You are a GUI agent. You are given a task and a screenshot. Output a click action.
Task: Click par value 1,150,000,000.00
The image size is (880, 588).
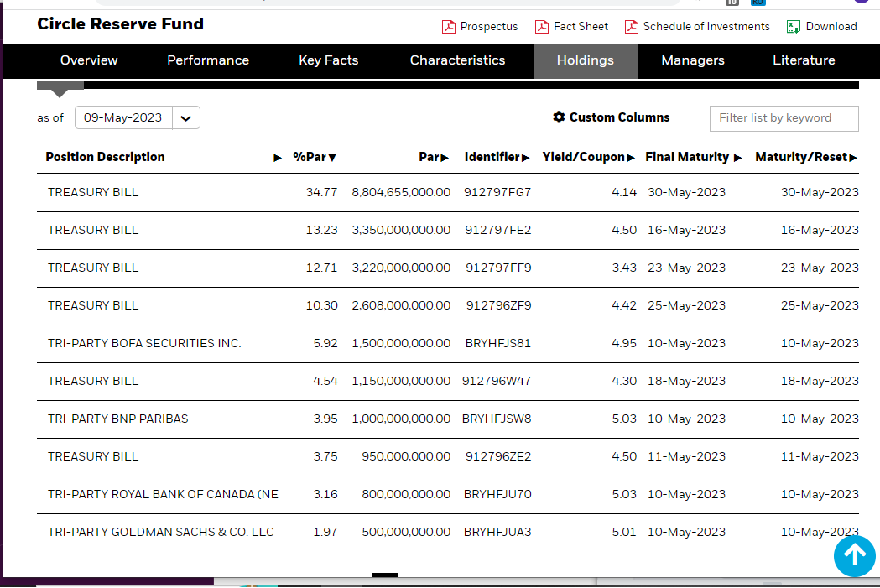401,381
